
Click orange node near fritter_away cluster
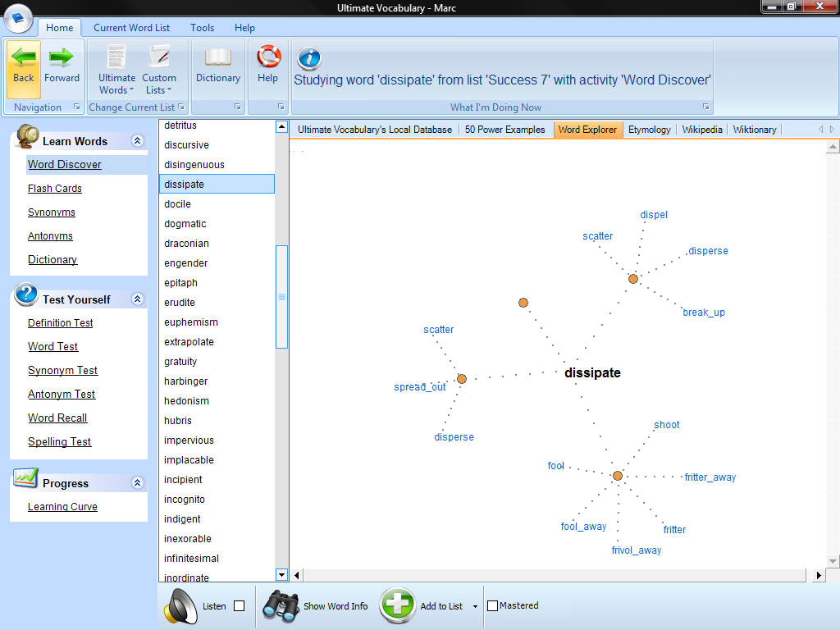coord(617,476)
